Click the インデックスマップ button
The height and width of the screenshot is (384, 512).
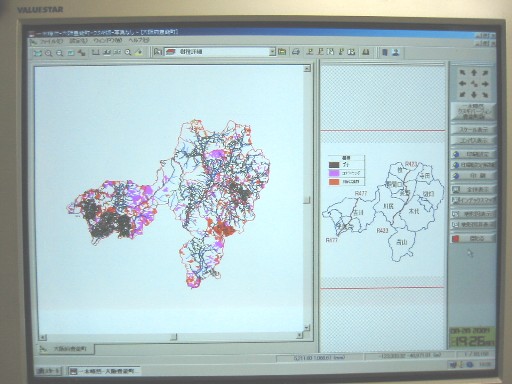[473, 200]
